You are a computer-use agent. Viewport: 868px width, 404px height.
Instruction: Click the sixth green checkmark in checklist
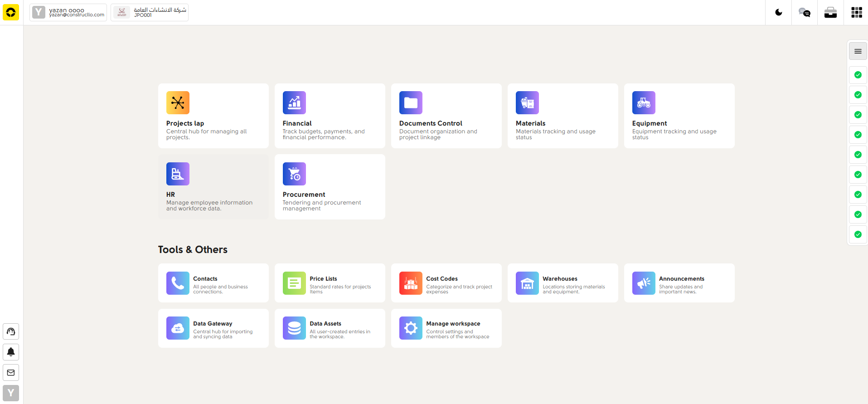click(x=858, y=175)
